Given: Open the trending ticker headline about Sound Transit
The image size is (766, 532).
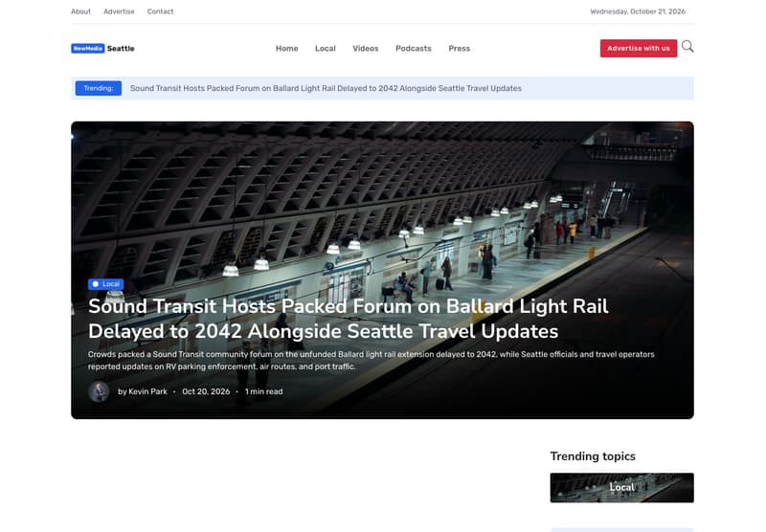Looking at the screenshot, I should pyautogui.click(x=326, y=88).
